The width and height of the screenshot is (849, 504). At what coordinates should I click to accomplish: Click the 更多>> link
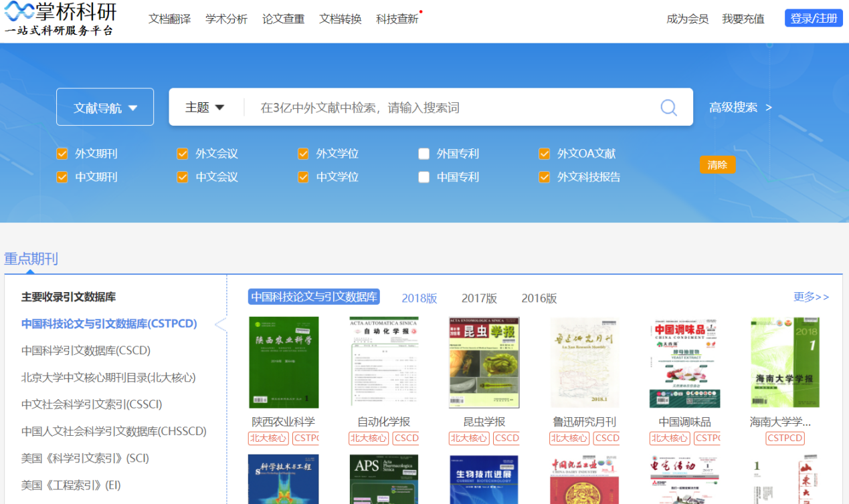812,297
